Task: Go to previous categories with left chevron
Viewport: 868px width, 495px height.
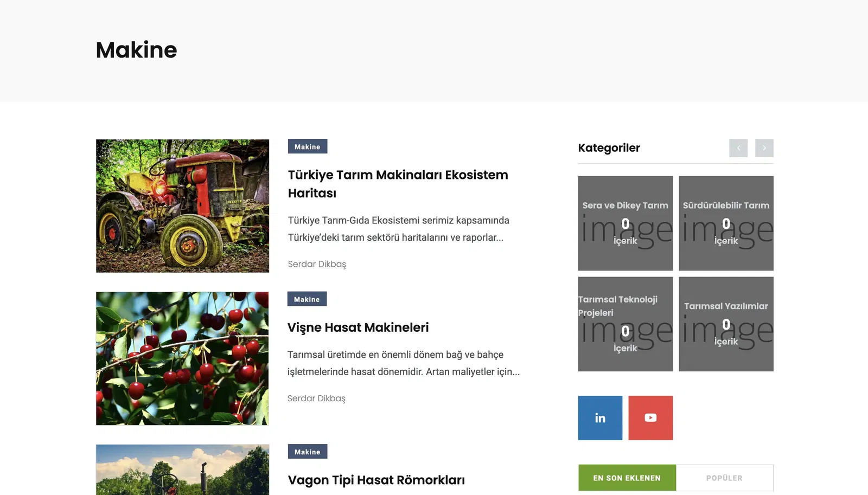Action: point(738,148)
